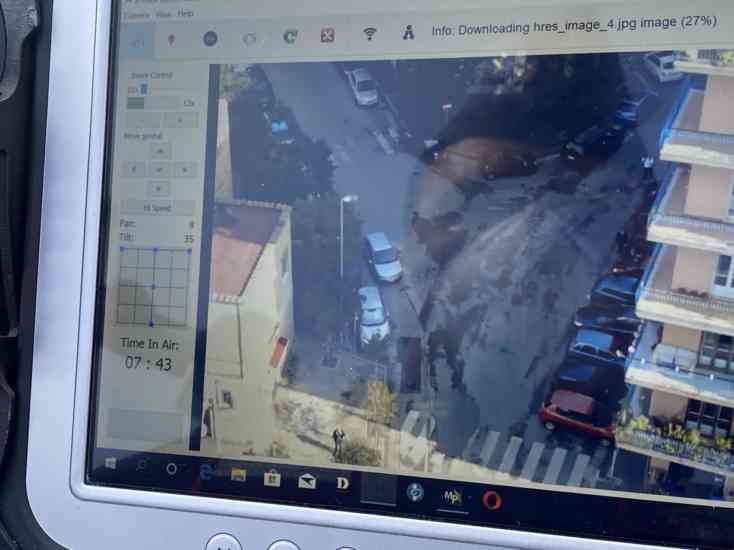This screenshot has height=550, width=734.
Task: Open the Camera menu
Action: (x=137, y=15)
